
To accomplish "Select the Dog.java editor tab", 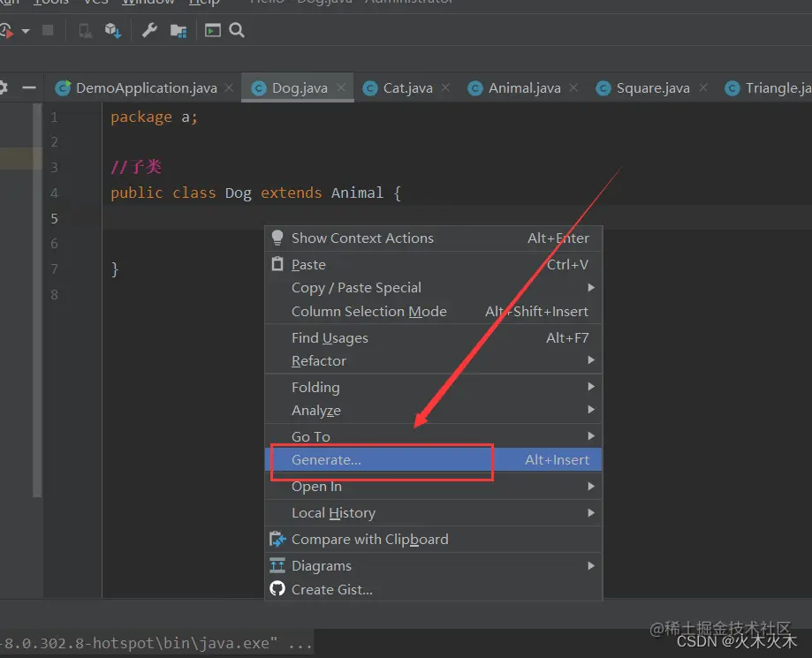I will tap(300, 88).
